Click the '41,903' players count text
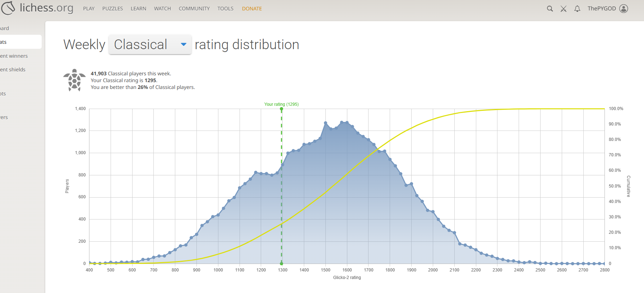This screenshot has width=644, height=293. pyautogui.click(x=98, y=74)
